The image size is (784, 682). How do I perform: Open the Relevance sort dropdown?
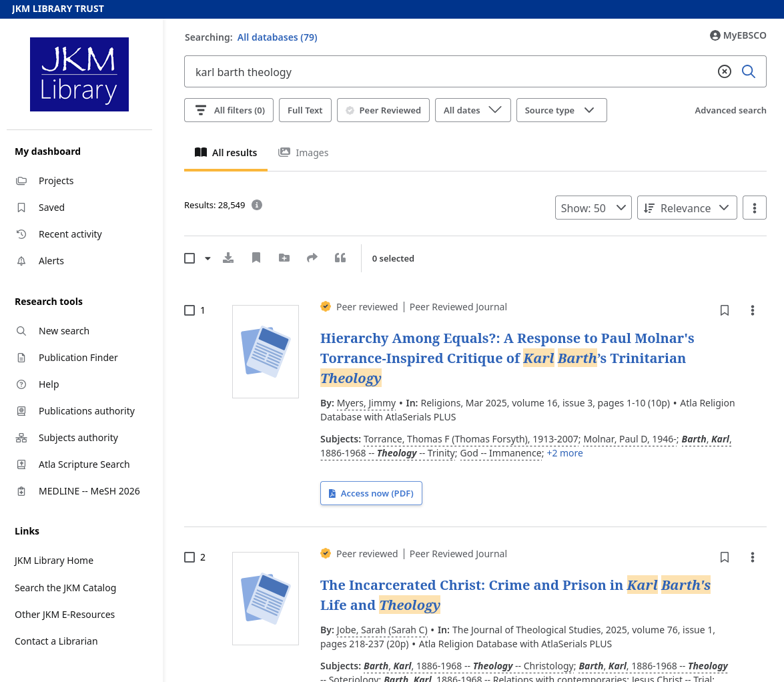687,208
